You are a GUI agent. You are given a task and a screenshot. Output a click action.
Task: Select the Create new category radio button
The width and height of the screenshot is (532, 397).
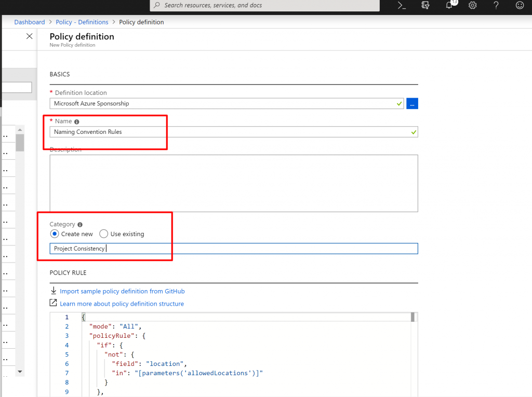click(55, 234)
